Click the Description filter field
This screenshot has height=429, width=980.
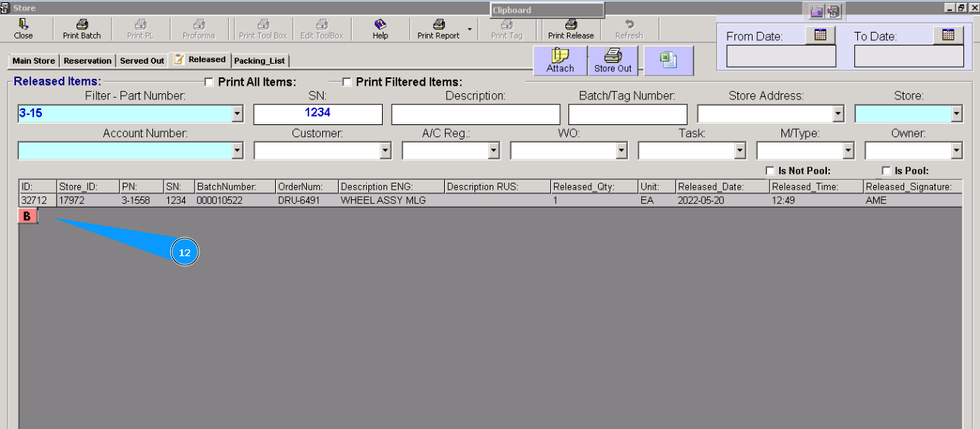pyautogui.click(x=475, y=114)
